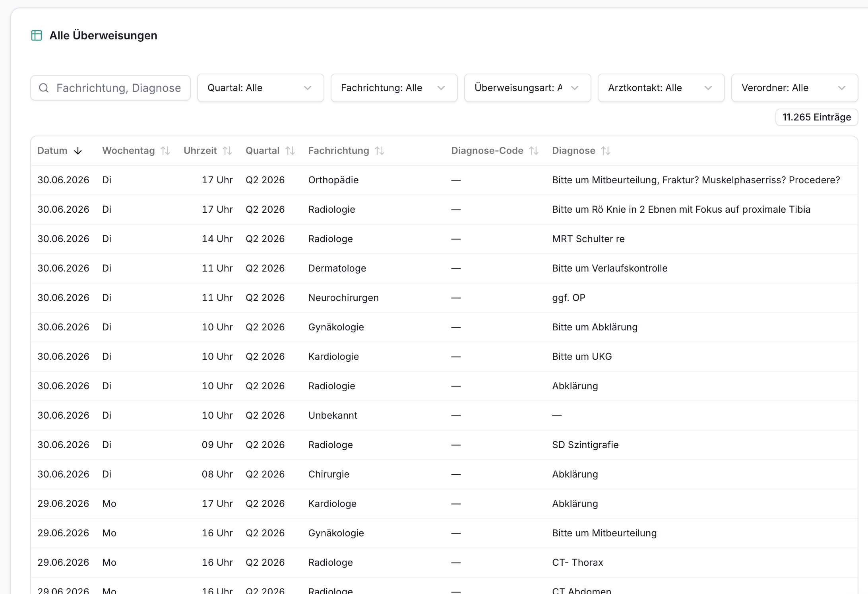This screenshot has height=594, width=868.
Task: Click the 'ggf. OP' diagnosis text
Action: click(569, 298)
